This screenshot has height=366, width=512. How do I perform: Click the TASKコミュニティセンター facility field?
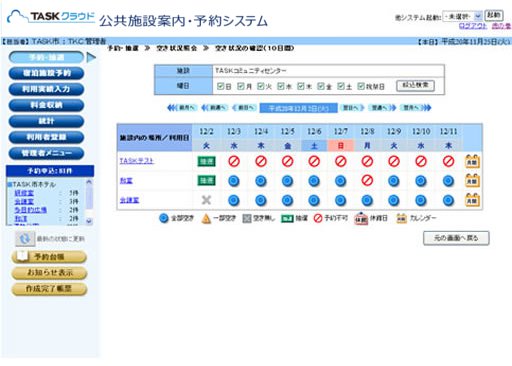328,71
